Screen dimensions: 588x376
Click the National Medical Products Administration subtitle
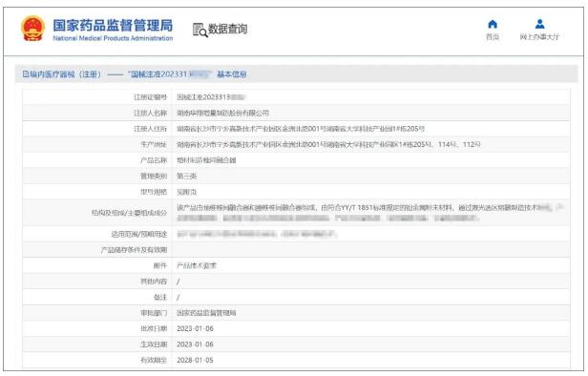coord(113,38)
